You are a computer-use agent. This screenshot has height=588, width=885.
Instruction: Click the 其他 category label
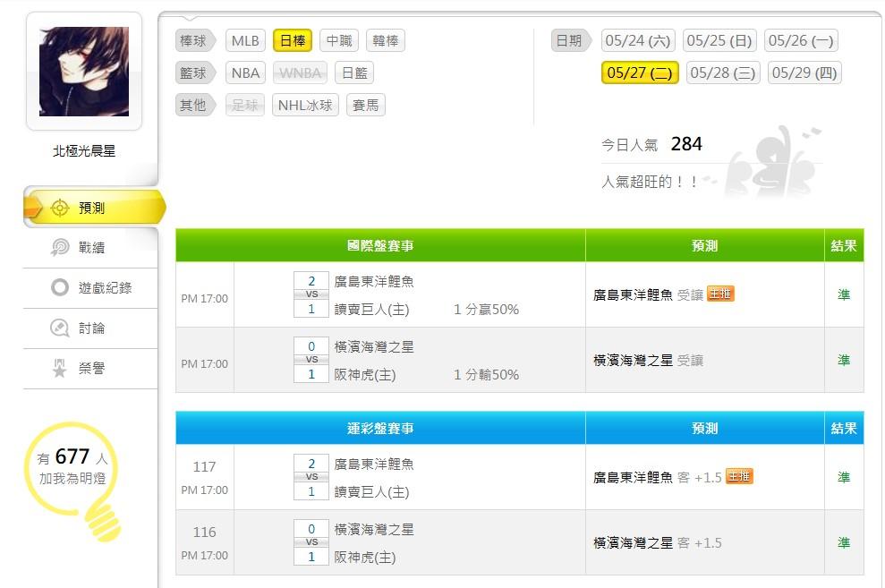(195, 105)
